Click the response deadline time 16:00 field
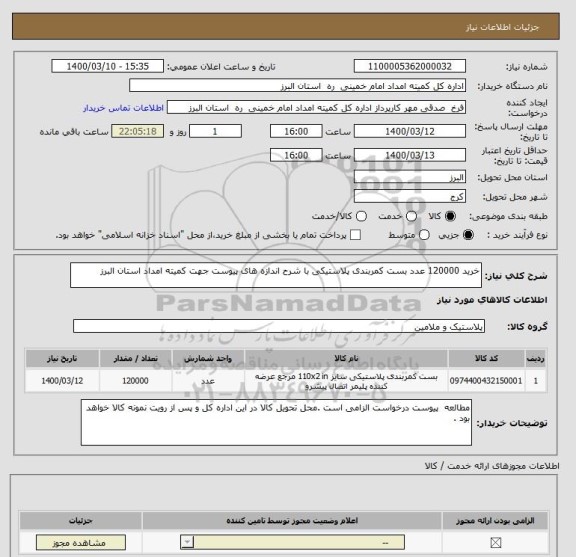576x557 pixels. coord(296,131)
